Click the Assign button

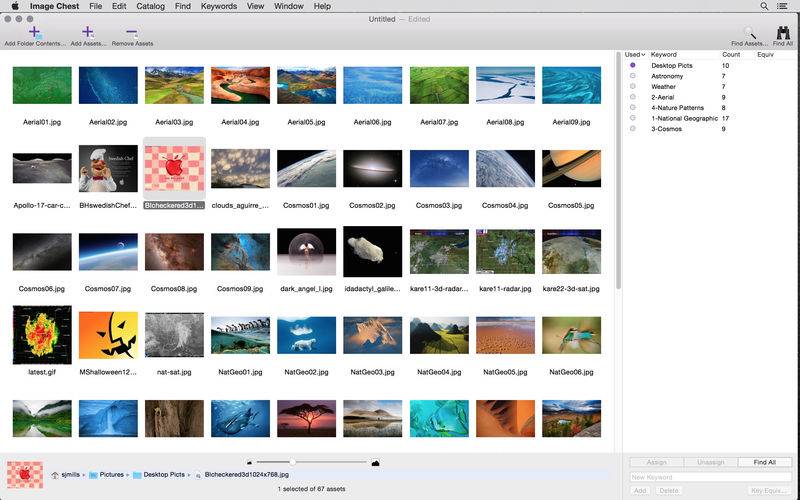point(656,462)
